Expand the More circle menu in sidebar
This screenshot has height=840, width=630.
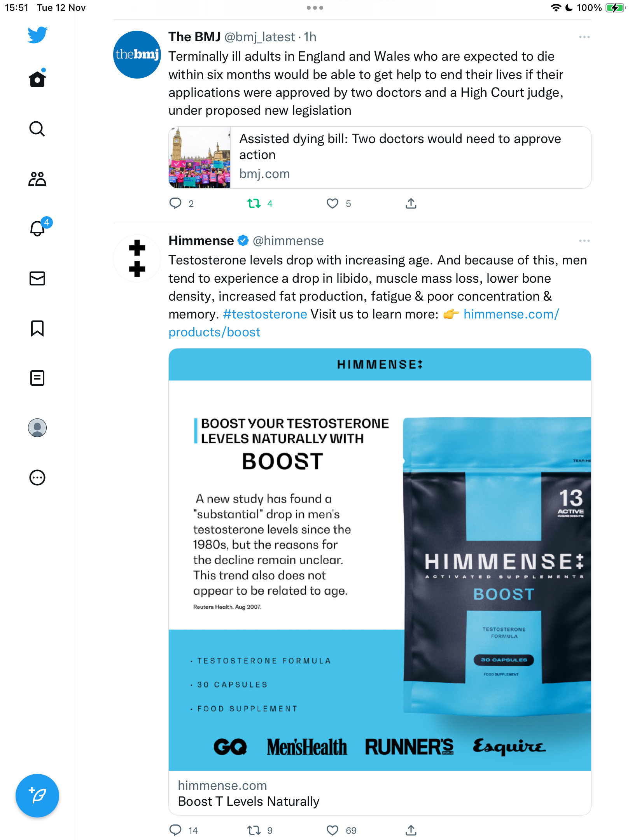click(37, 478)
